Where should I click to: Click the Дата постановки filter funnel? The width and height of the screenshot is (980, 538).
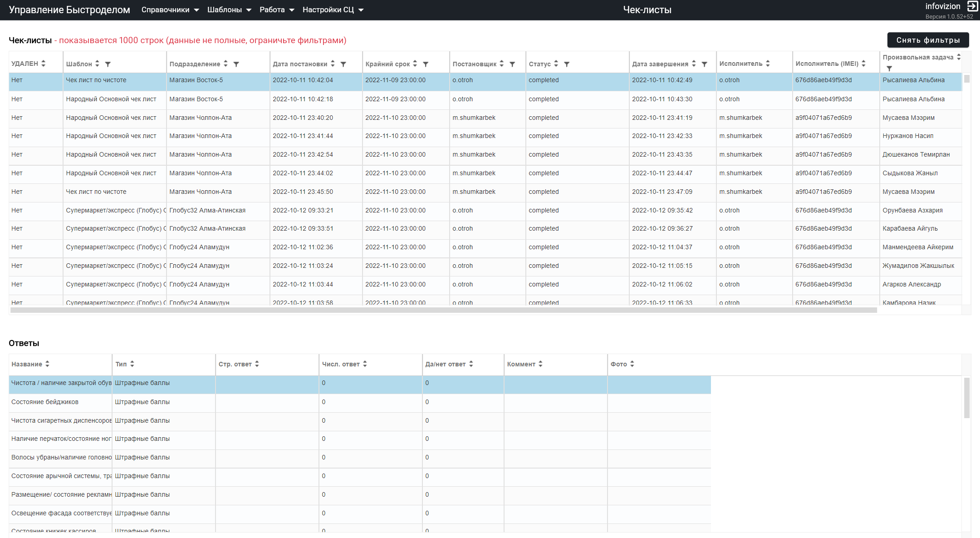click(x=343, y=64)
